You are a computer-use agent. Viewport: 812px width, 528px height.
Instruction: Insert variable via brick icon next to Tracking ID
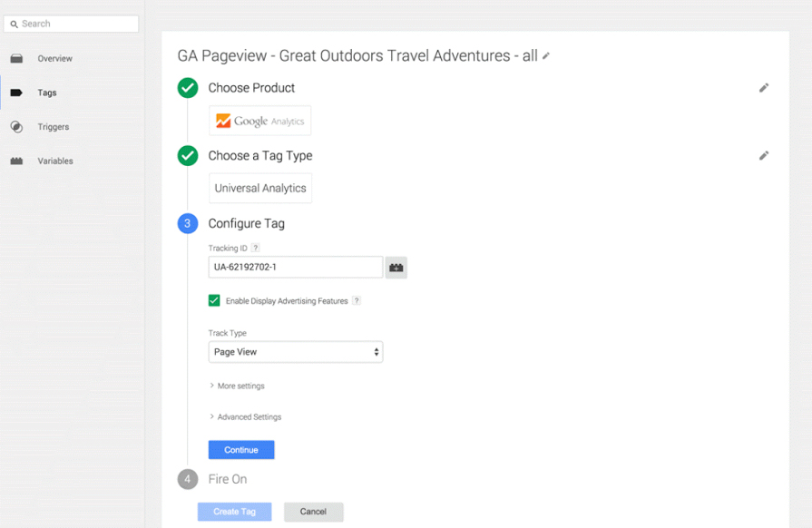[x=396, y=268]
